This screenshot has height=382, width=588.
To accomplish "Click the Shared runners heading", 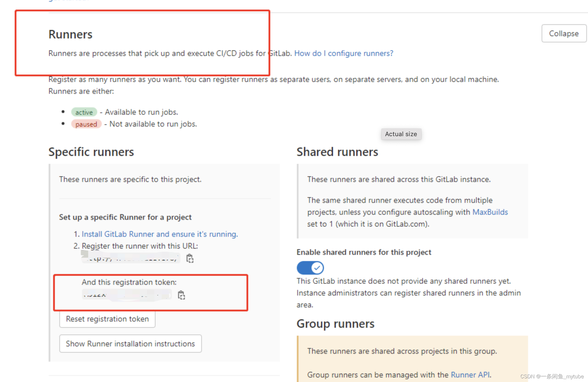I will tap(337, 152).
